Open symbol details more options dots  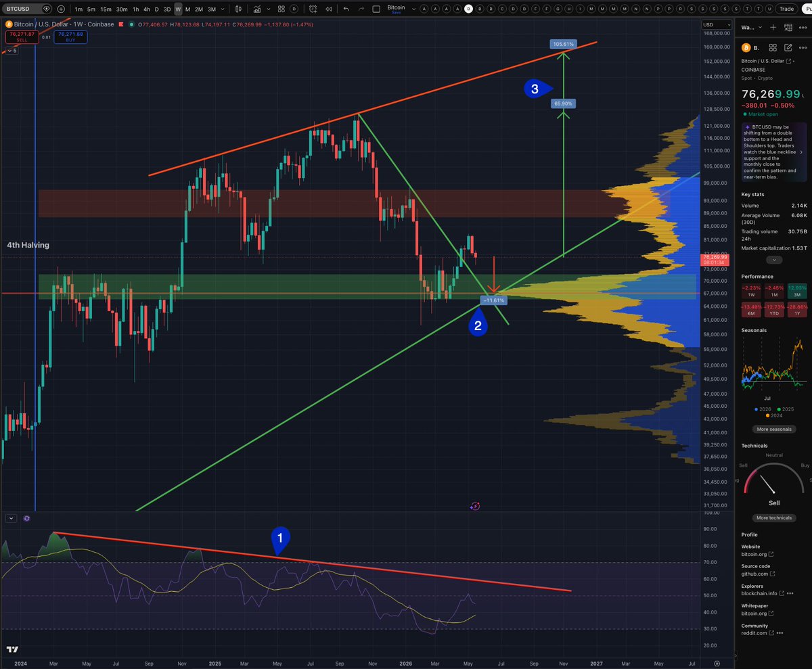coord(803,47)
